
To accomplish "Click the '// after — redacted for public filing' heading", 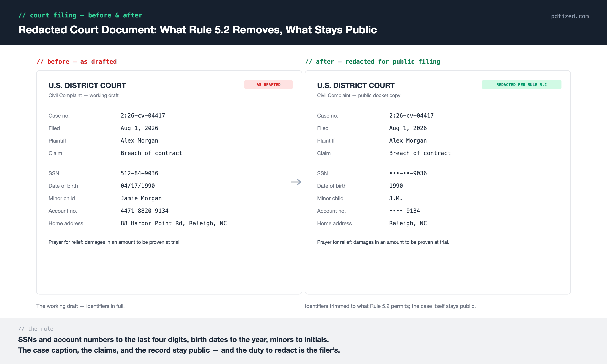I will [372, 62].
